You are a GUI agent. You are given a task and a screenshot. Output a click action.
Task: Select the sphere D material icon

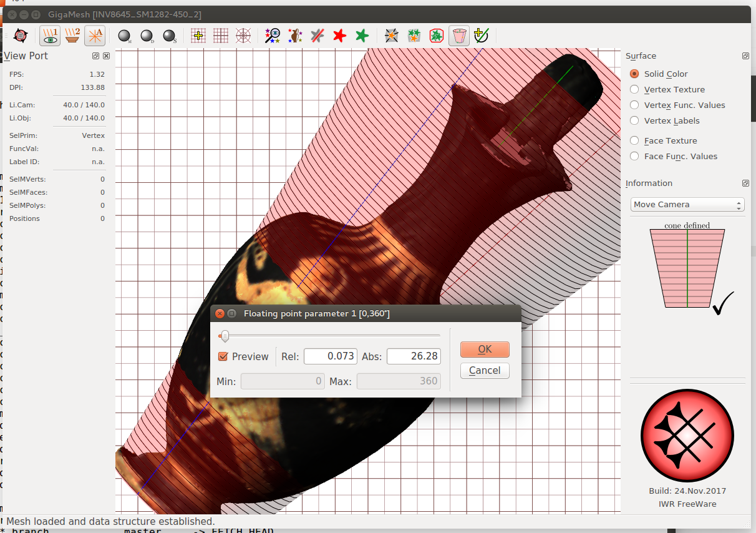click(x=147, y=36)
